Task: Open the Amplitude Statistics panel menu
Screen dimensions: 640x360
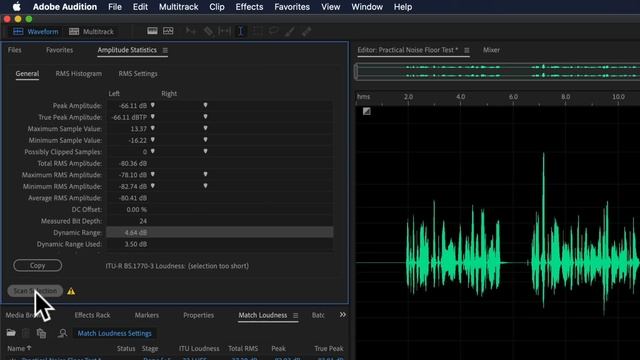Action: point(165,50)
